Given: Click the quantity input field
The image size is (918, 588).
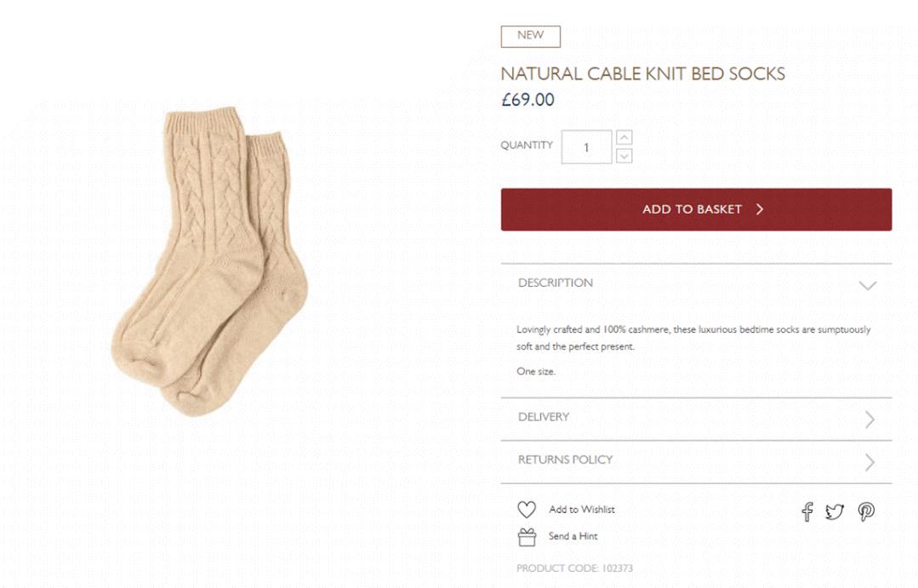Looking at the screenshot, I should click(x=586, y=147).
